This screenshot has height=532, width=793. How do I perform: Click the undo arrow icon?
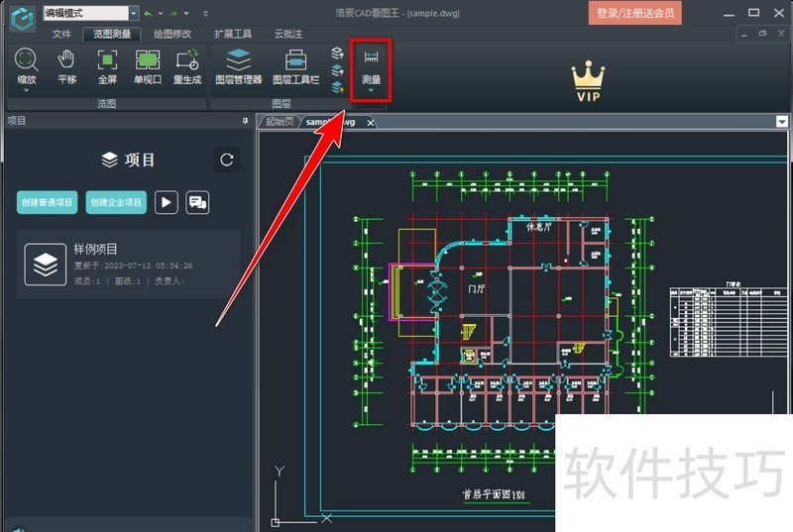(148, 14)
